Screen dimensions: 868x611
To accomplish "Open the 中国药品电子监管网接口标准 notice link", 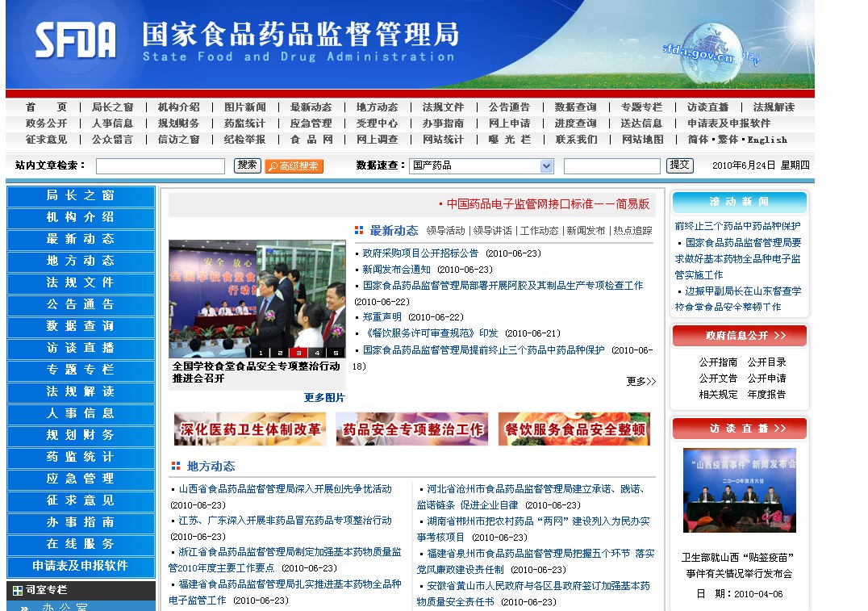I will (548, 204).
